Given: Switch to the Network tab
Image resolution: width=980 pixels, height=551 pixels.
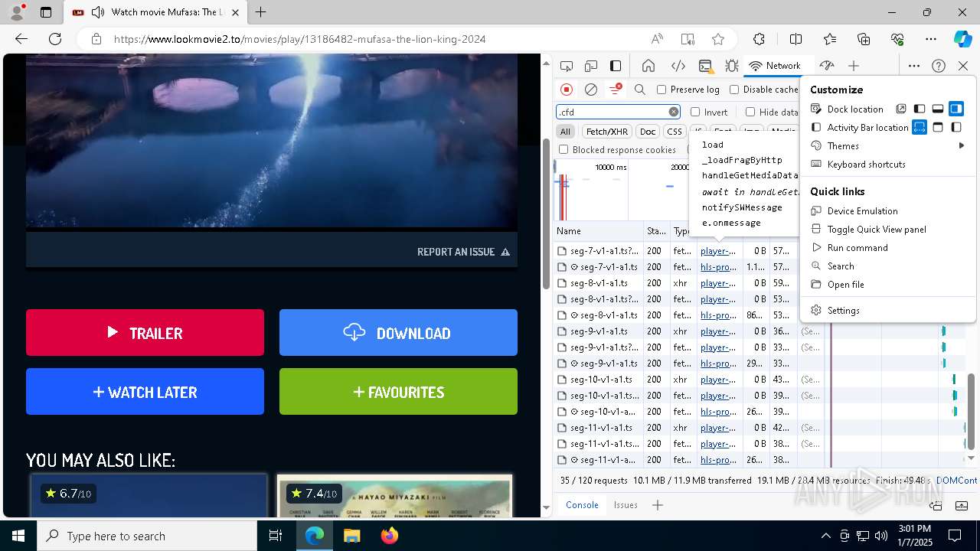Looking at the screenshot, I should 775,66.
